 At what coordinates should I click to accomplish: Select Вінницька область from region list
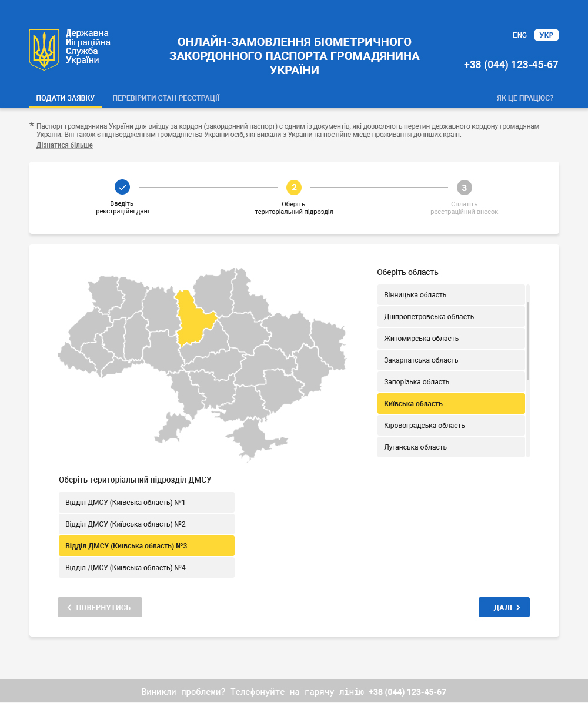pos(451,295)
